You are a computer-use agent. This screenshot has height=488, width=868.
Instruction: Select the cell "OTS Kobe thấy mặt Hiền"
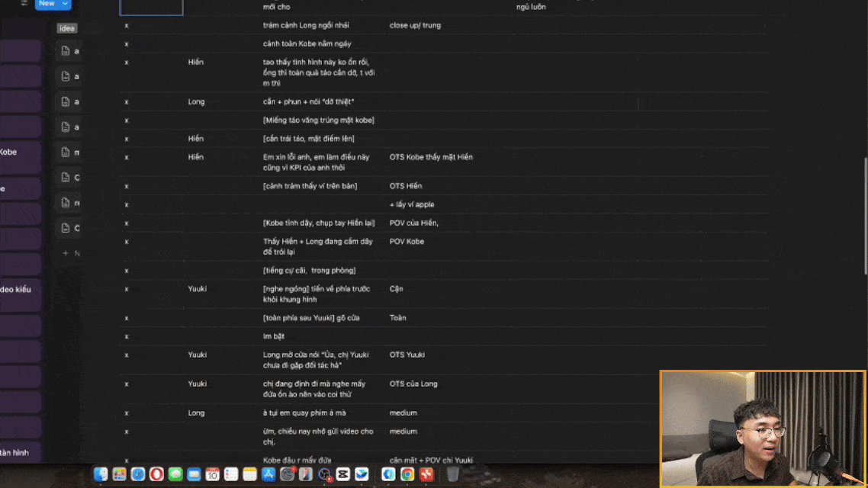pyautogui.click(x=431, y=157)
